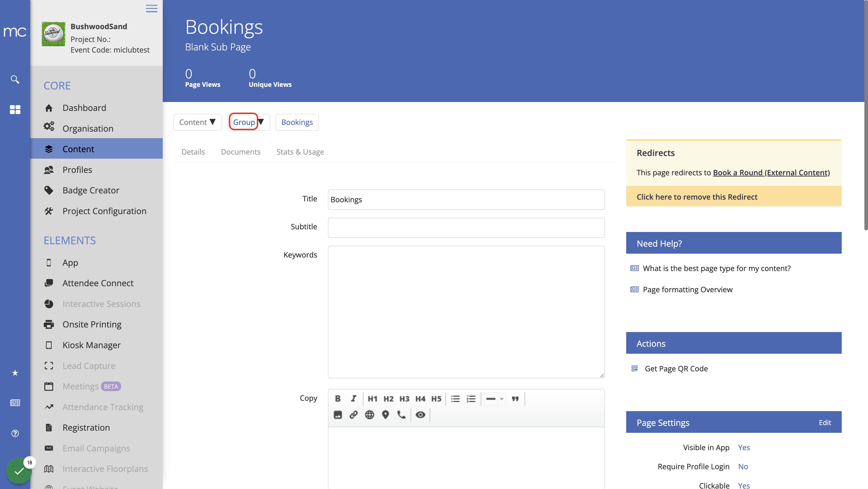Click the Bookings breadcrumb button
Screen dimensions: 868x489
(297, 122)
